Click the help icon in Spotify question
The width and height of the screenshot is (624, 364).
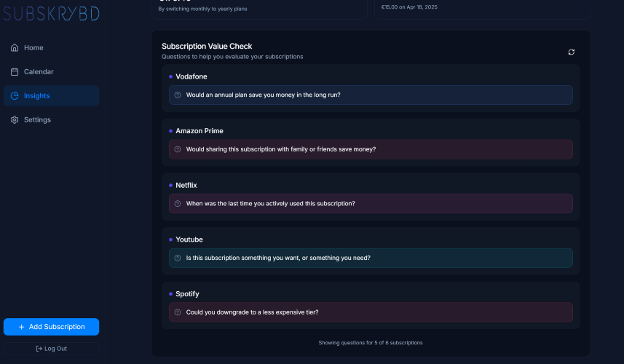tap(178, 312)
